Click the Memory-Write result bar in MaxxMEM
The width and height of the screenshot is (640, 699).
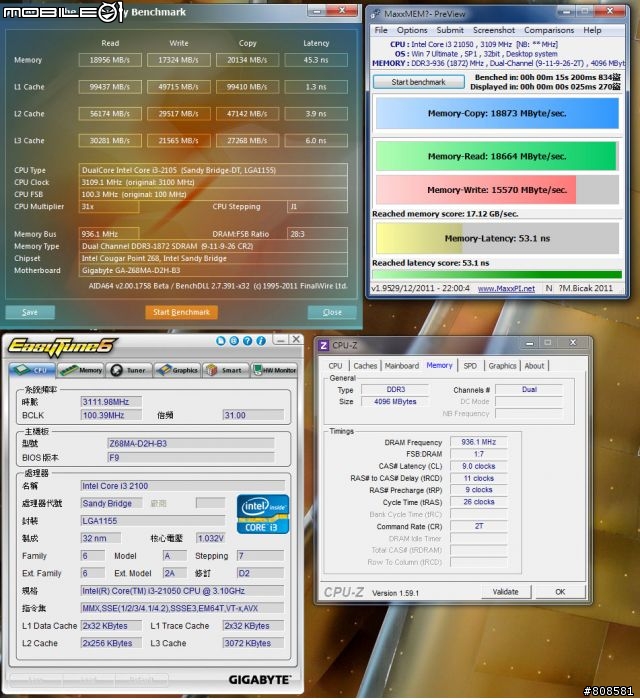pos(497,190)
